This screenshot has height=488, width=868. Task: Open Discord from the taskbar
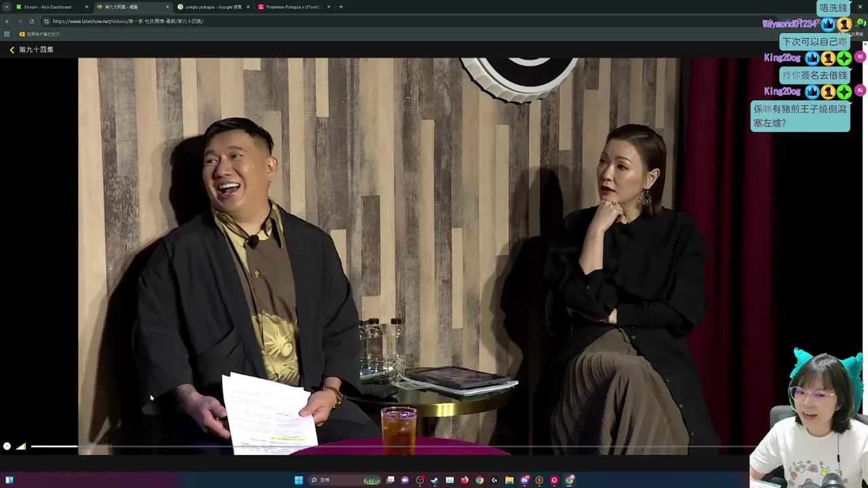pyautogui.click(x=524, y=480)
